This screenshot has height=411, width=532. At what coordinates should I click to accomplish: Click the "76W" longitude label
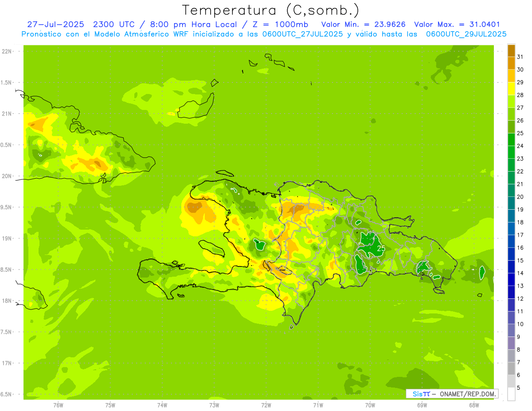coord(58,405)
